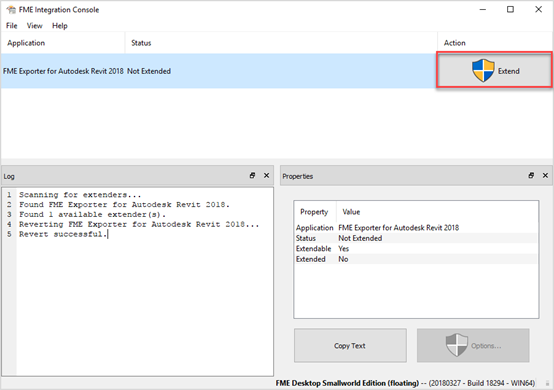
Task: Float the Log panel
Action: tap(252, 176)
